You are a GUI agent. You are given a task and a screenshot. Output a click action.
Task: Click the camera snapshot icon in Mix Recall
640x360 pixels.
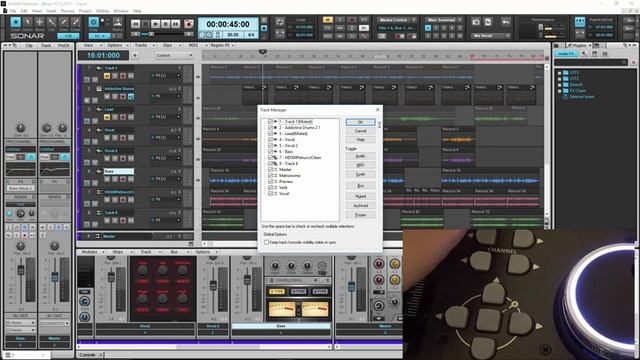pos(476,22)
